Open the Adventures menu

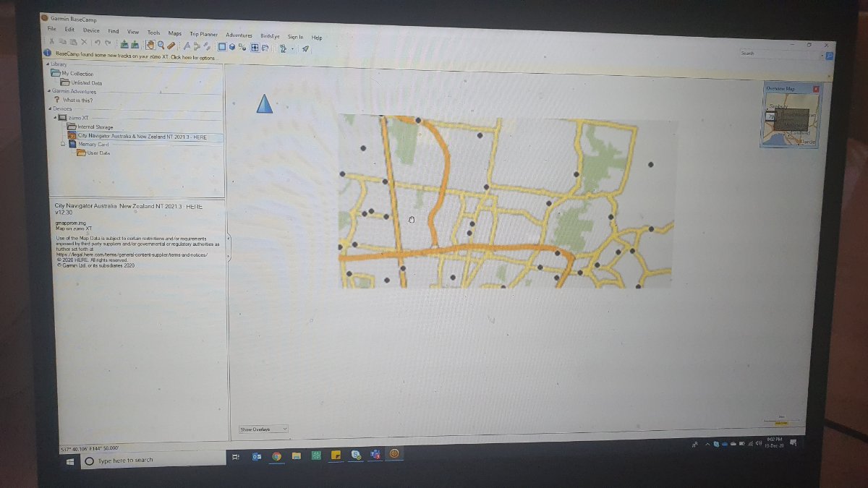pos(239,35)
